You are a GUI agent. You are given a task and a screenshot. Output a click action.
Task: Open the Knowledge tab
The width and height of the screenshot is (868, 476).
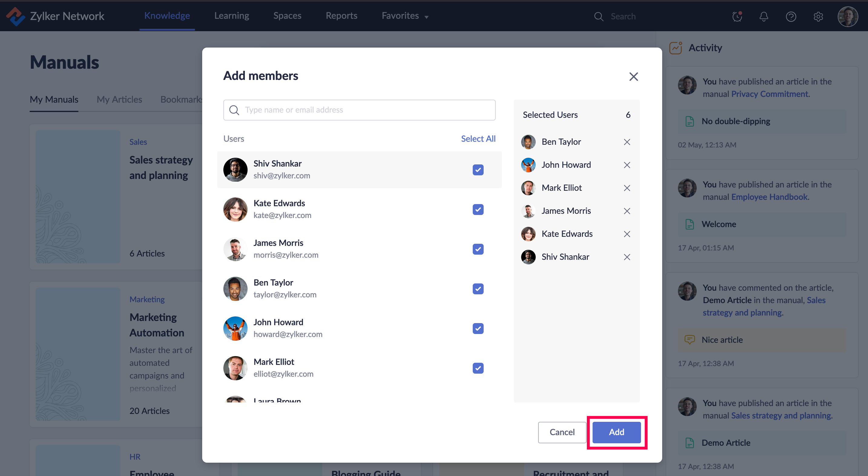pyautogui.click(x=167, y=16)
